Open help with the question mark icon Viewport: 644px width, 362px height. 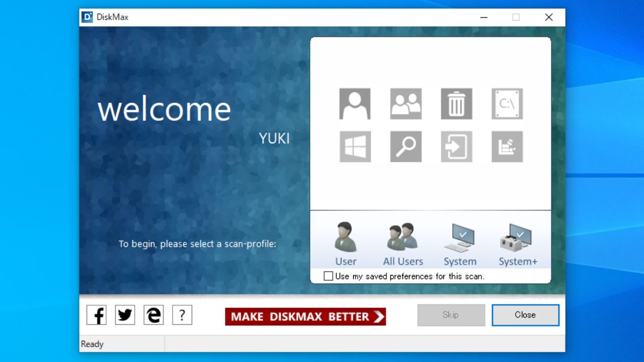point(182,315)
